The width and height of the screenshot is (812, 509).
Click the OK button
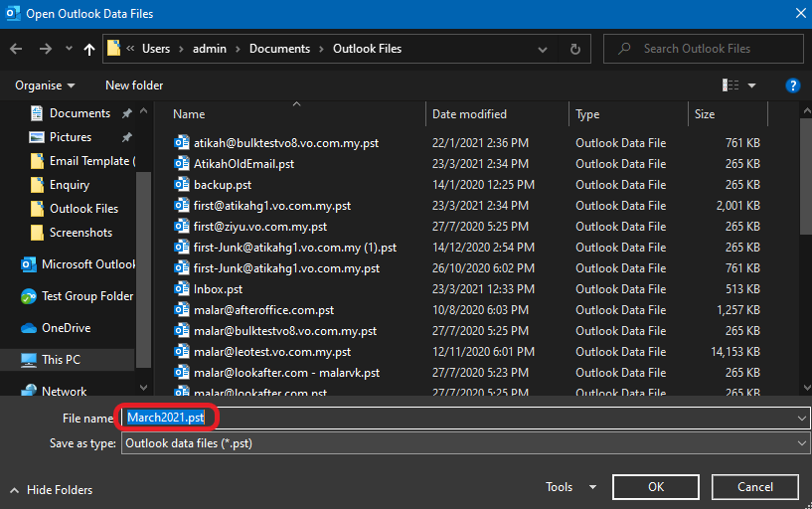[655, 487]
